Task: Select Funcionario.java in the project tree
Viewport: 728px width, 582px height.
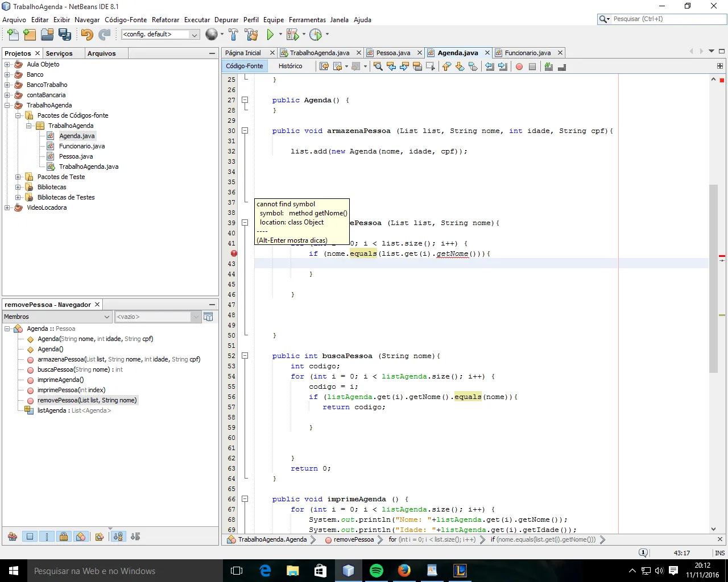Action: [82, 146]
